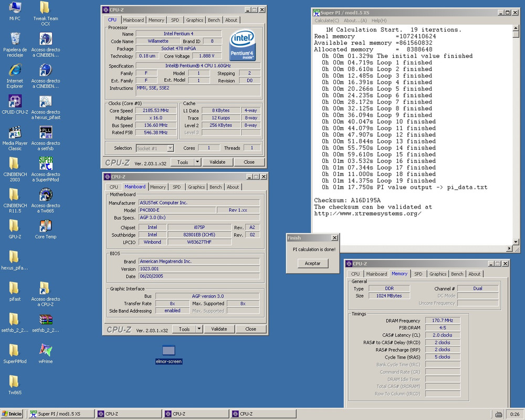Open the GPU-Z folder icon
Screen dimensions: 525x420
click(x=15, y=229)
